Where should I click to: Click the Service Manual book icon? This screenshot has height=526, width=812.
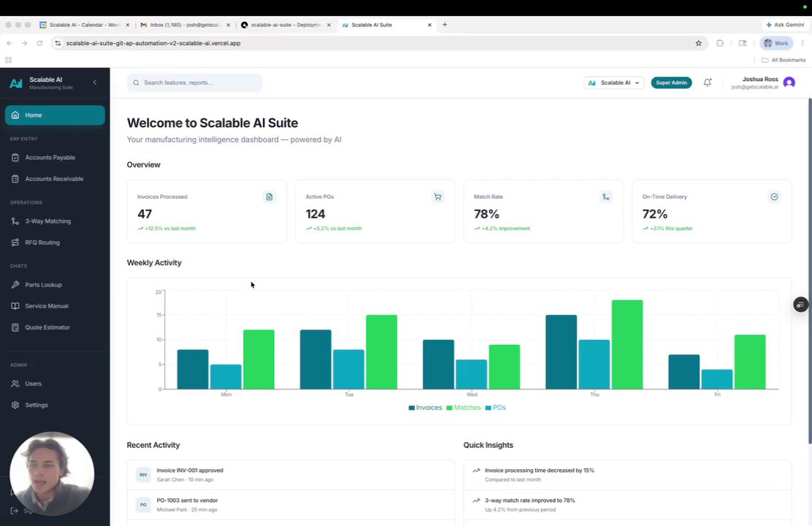tap(15, 306)
